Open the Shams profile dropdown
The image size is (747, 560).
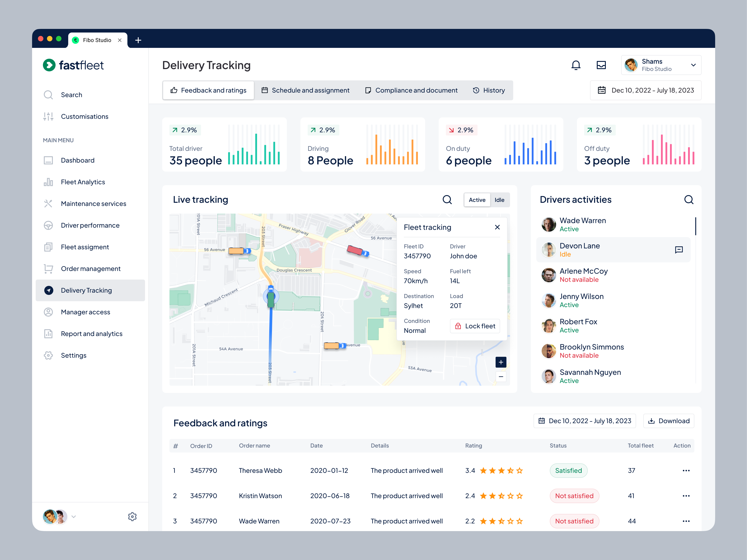click(x=660, y=65)
